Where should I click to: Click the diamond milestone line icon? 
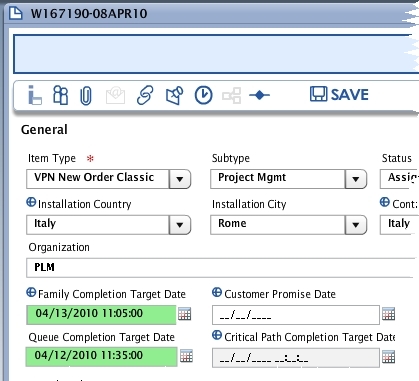tap(259, 95)
